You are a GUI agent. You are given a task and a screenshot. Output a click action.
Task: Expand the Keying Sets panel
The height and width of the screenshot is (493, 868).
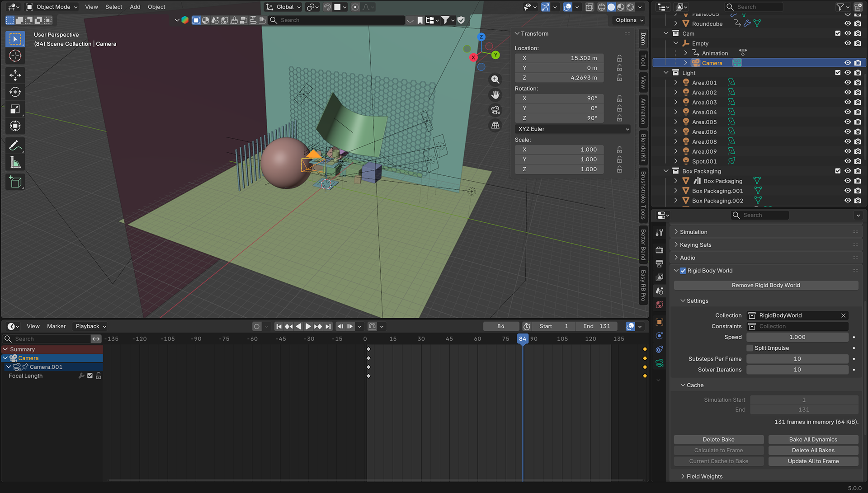[x=695, y=245]
